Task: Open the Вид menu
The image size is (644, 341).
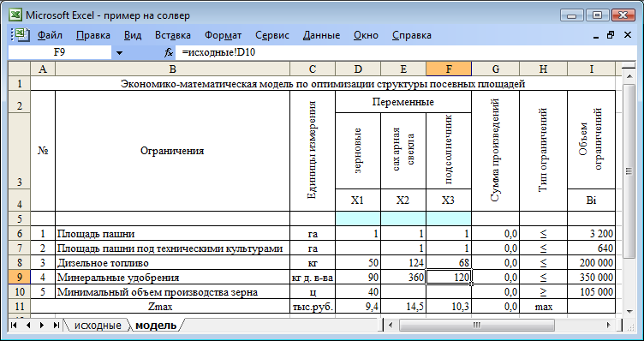Action: 133,35
